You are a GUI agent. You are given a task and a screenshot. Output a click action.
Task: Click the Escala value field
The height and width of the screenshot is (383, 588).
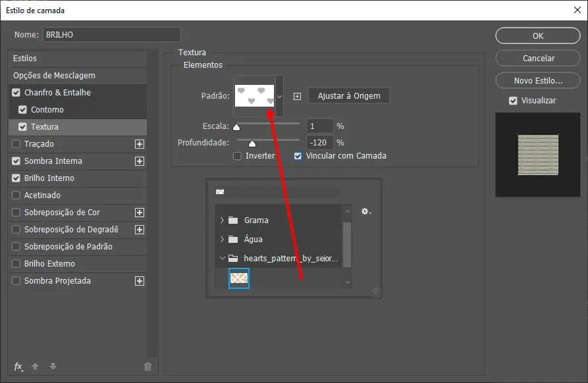click(x=319, y=126)
